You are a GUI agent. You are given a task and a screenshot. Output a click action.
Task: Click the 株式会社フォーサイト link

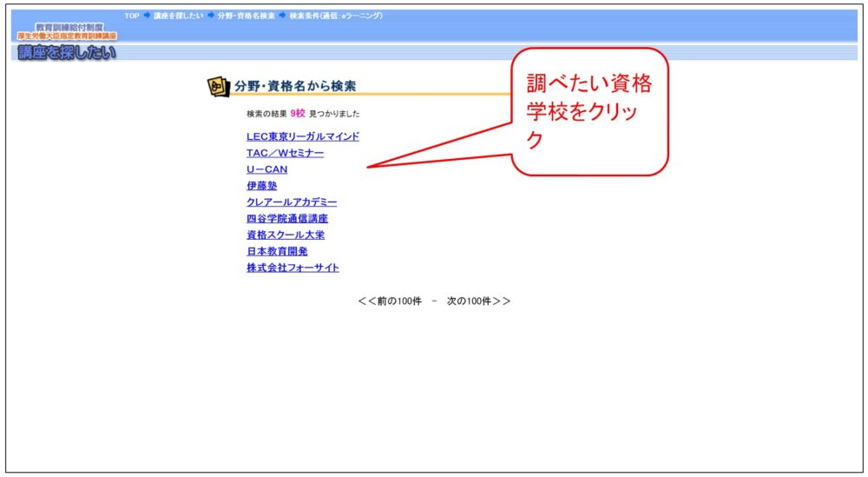click(x=293, y=268)
